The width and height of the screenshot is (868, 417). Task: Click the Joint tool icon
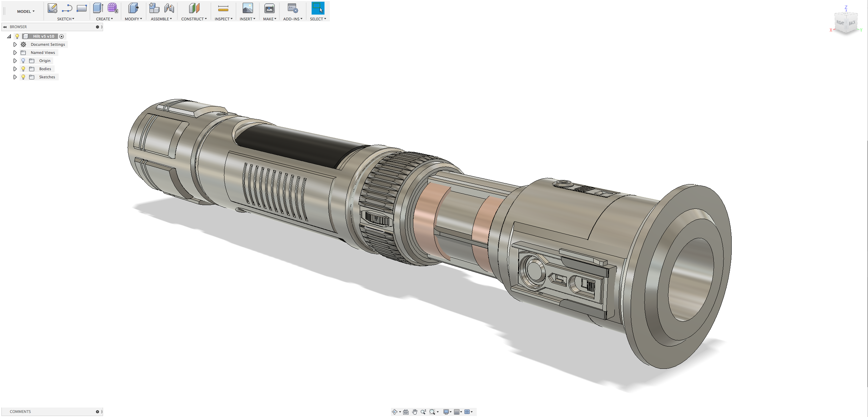click(169, 8)
